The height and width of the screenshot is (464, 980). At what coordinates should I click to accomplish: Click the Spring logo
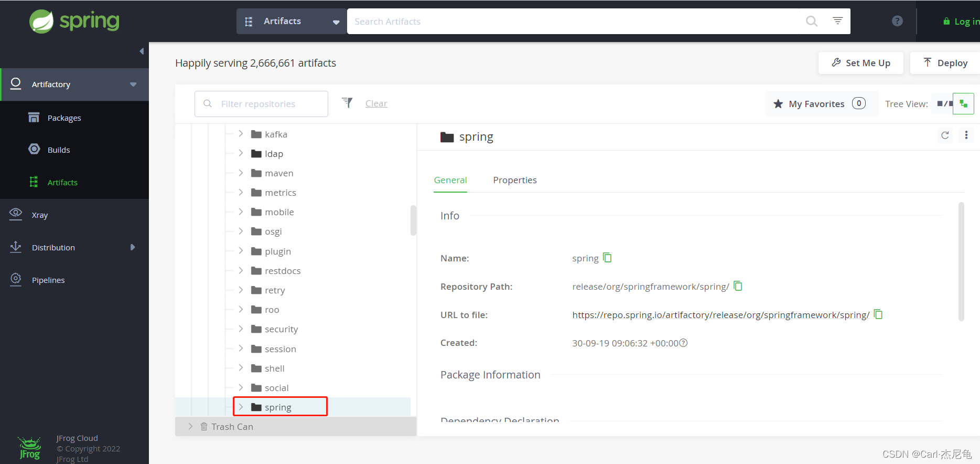[74, 22]
